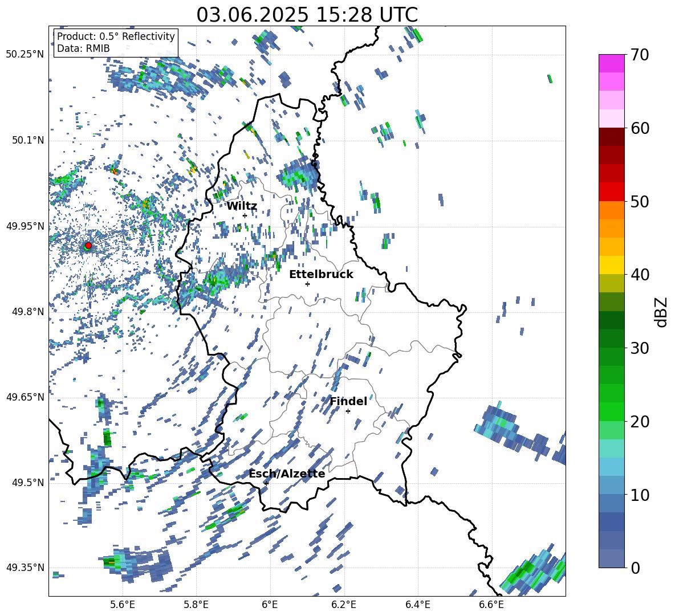Select the Esch/Alzette city label

click(287, 474)
